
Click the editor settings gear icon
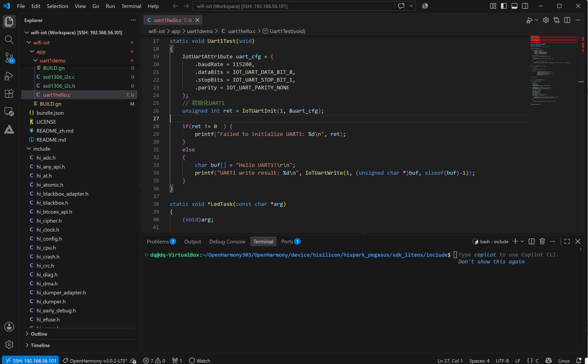(x=546, y=20)
